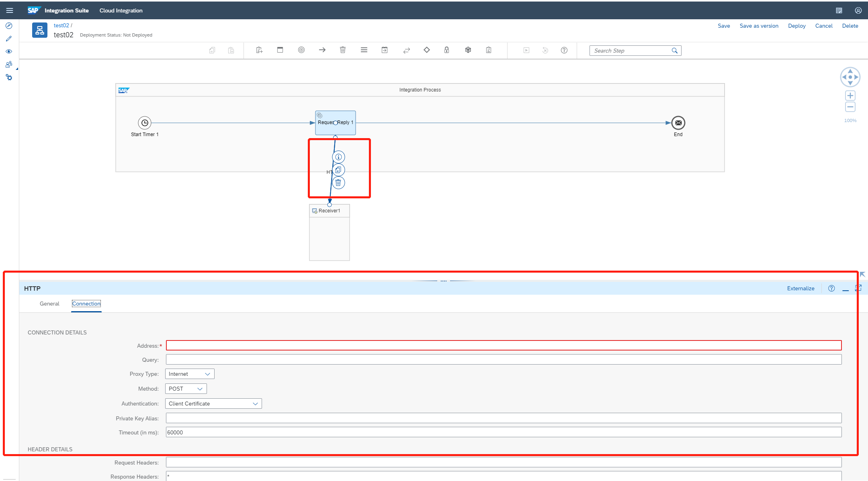Viewport: 868px width, 481px height.
Task: Click the toolbar help question-mark icon
Action: 564,50
